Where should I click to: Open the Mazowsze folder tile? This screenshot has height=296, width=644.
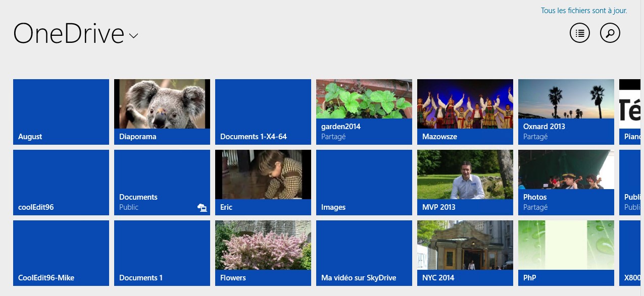pos(465,112)
